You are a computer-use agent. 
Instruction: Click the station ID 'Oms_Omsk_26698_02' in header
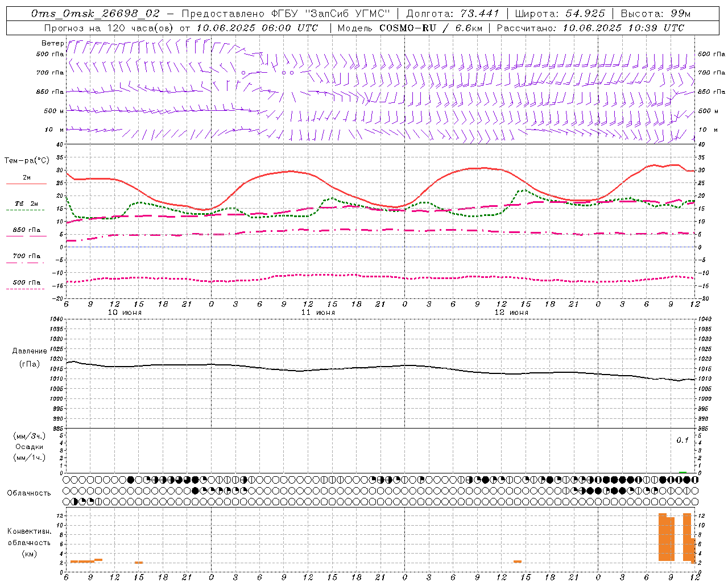pyautogui.click(x=96, y=14)
